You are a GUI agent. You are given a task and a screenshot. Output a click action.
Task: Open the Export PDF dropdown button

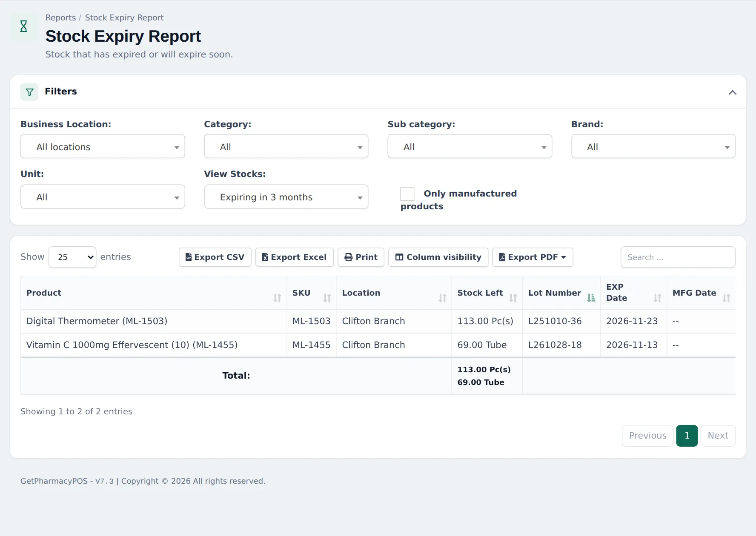pos(533,257)
